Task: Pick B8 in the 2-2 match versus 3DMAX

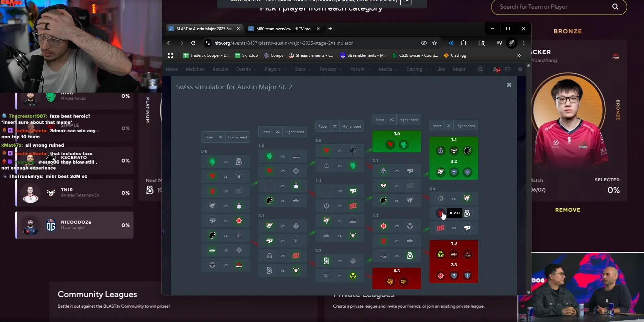Action: tap(467, 213)
